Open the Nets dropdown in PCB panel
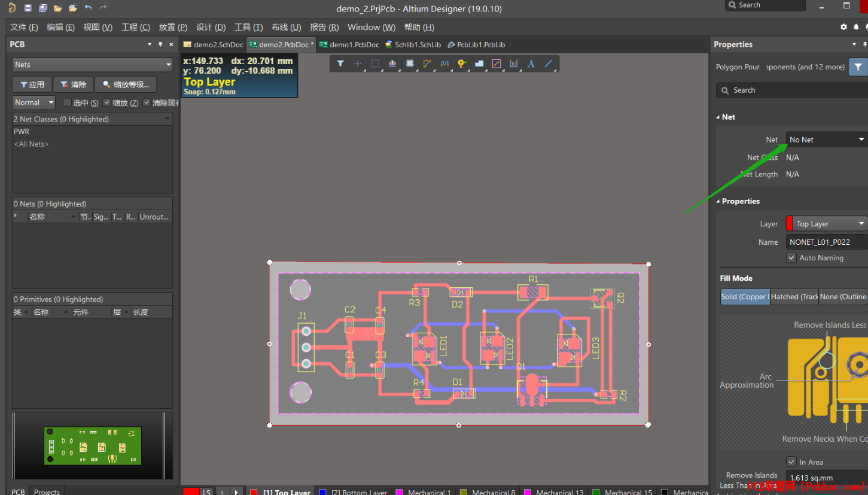The height and width of the screenshot is (495, 868). coord(93,65)
